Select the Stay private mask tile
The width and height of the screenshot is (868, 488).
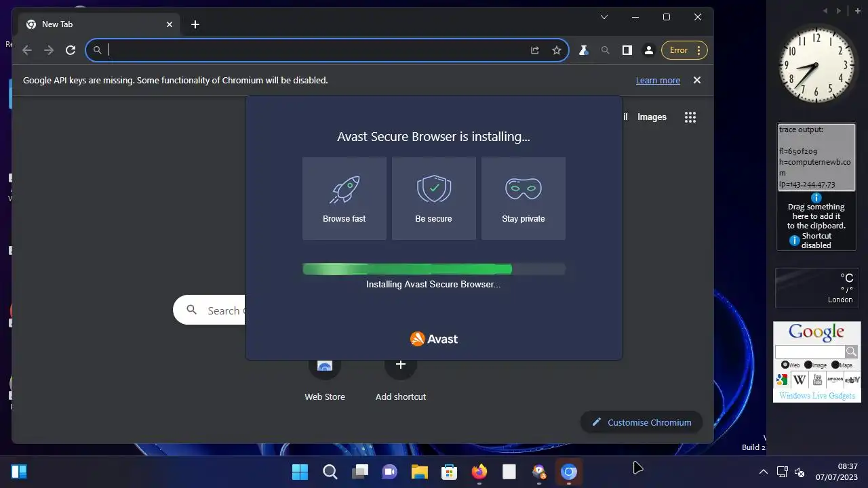click(524, 199)
